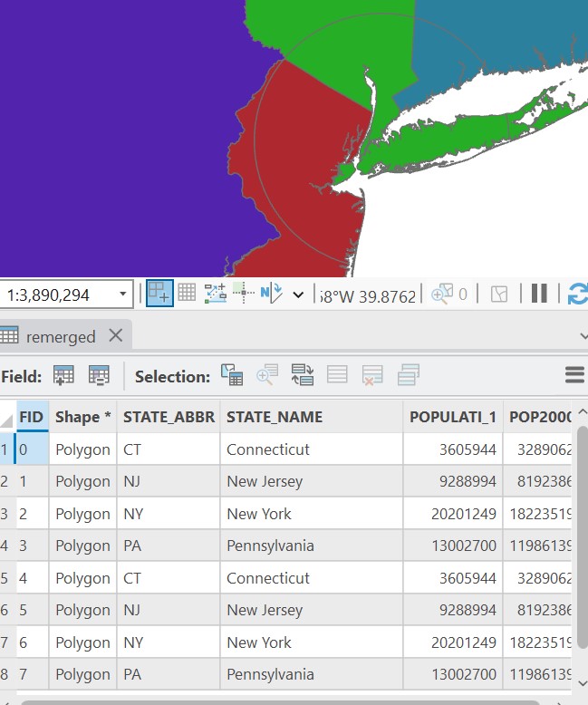Select row 3 header for New York
Viewport: 588px width, 705px height.
tap(6, 514)
